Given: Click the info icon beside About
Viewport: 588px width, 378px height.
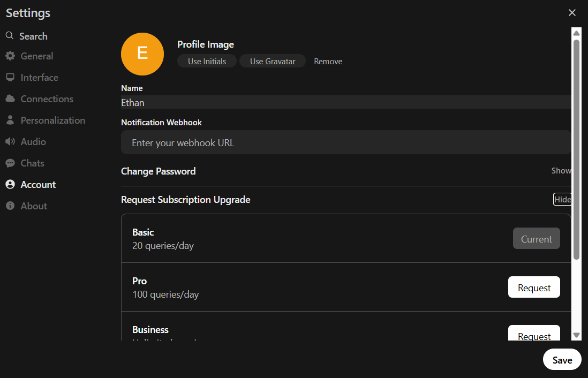Looking at the screenshot, I should tap(10, 206).
